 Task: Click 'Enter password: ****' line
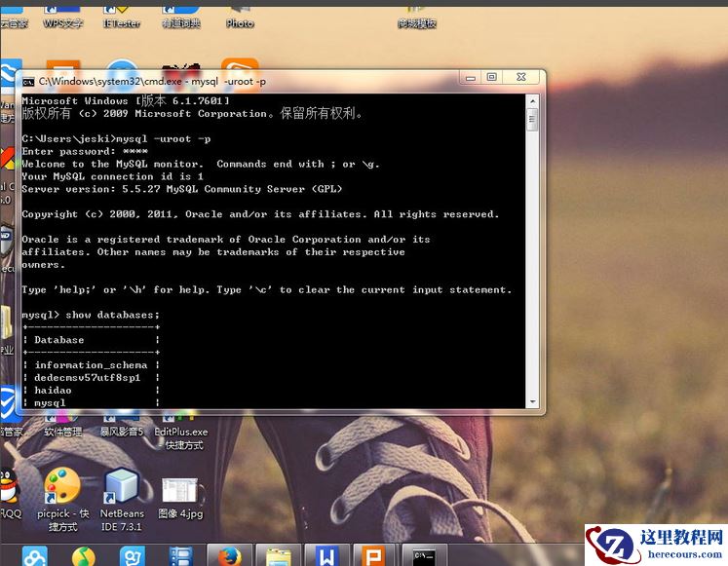[x=85, y=151]
